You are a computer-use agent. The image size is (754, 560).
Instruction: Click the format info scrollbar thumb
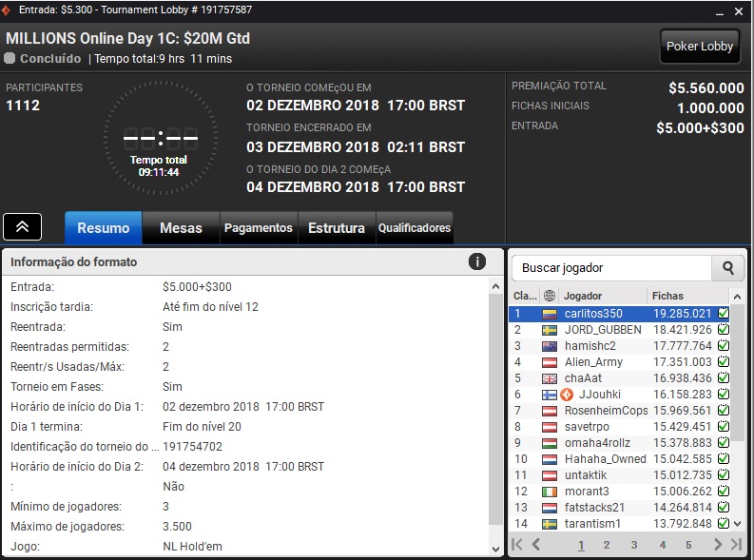point(495,410)
